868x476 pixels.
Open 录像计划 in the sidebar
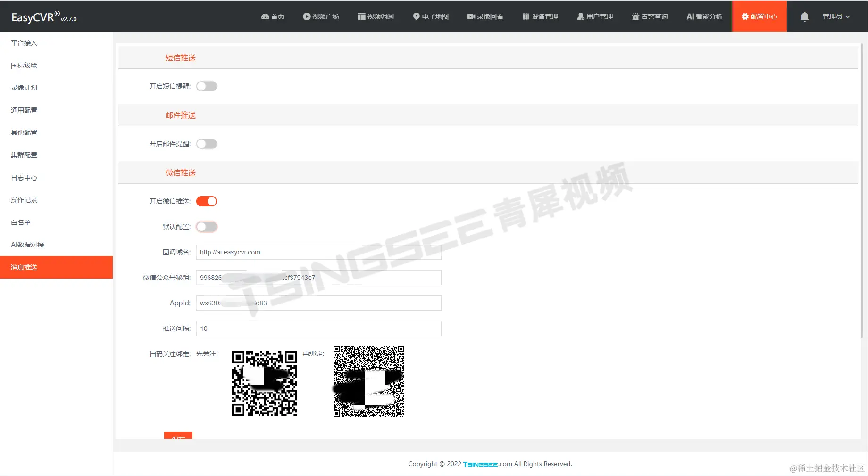pos(56,88)
